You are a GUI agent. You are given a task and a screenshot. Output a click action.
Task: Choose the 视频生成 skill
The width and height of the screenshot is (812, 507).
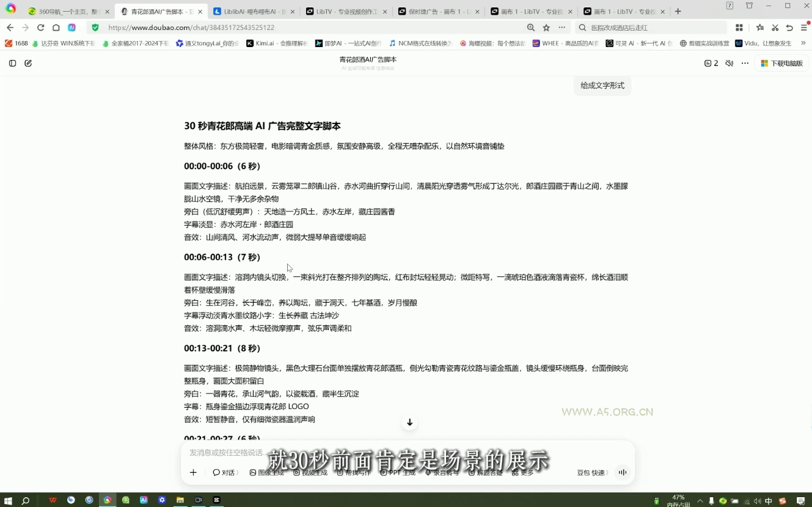click(310, 473)
